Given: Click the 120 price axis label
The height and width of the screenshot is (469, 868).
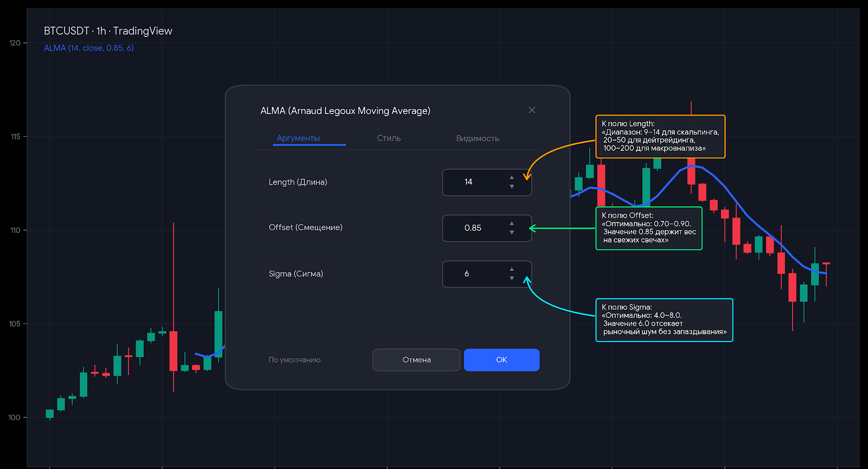Looking at the screenshot, I should [x=15, y=43].
